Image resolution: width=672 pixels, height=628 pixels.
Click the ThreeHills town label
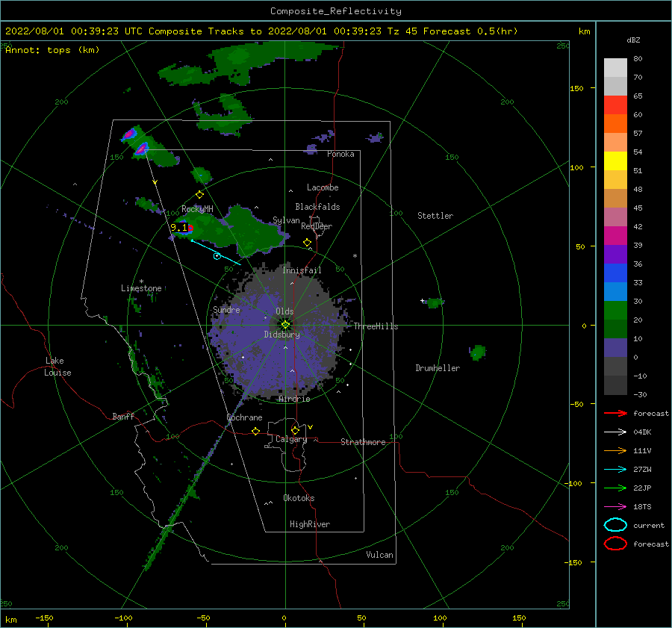376,326
